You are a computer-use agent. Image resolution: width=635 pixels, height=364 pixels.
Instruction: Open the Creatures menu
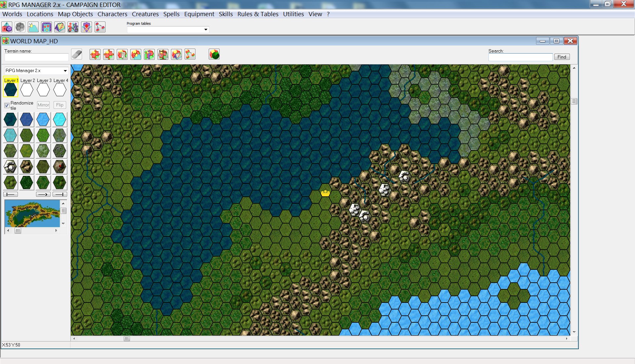point(145,14)
